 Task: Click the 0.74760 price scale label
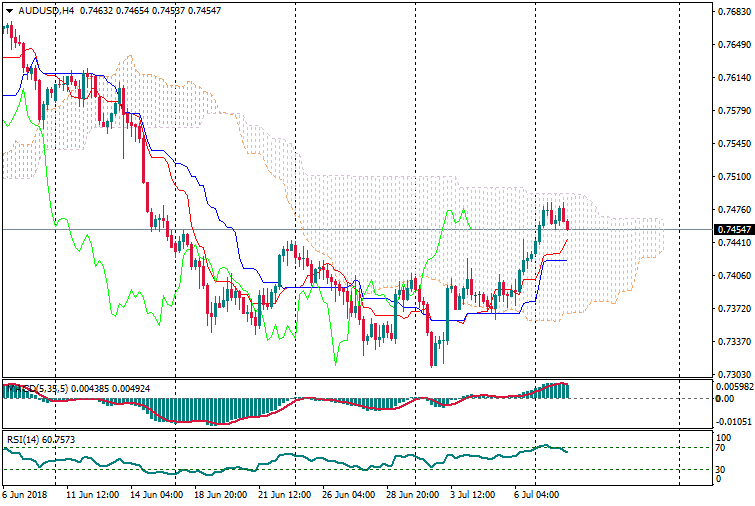[x=733, y=210]
